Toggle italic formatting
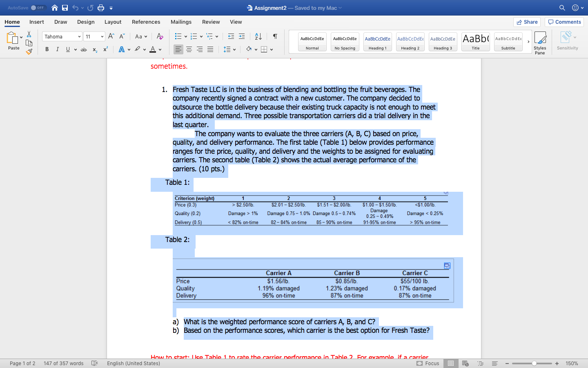588x368 pixels. pos(57,49)
